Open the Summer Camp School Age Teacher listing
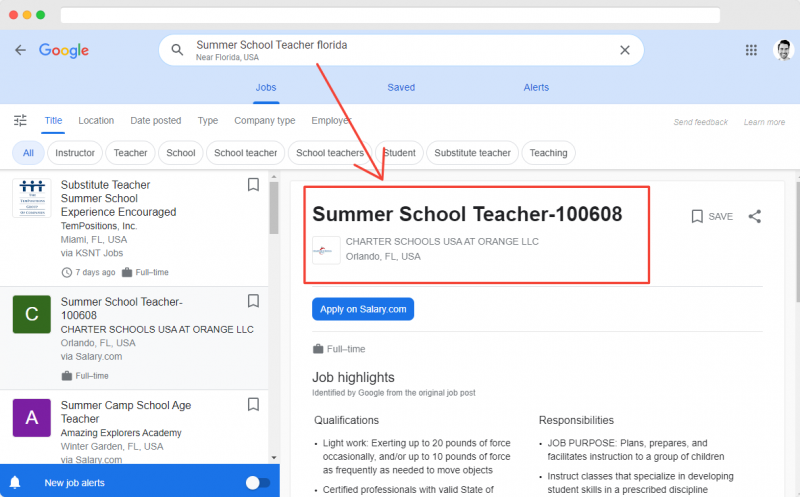800x497 pixels. pyautogui.click(x=126, y=412)
